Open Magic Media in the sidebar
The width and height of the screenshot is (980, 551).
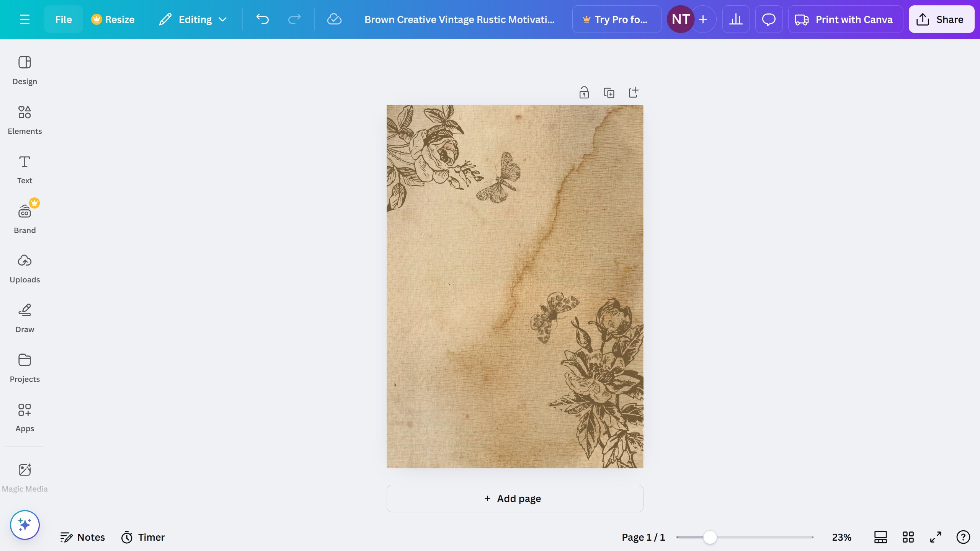(x=24, y=477)
